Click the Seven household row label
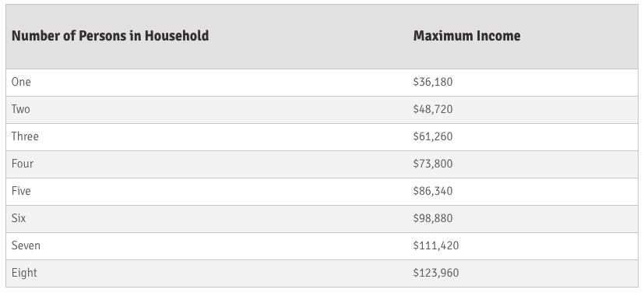 click(26, 245)
